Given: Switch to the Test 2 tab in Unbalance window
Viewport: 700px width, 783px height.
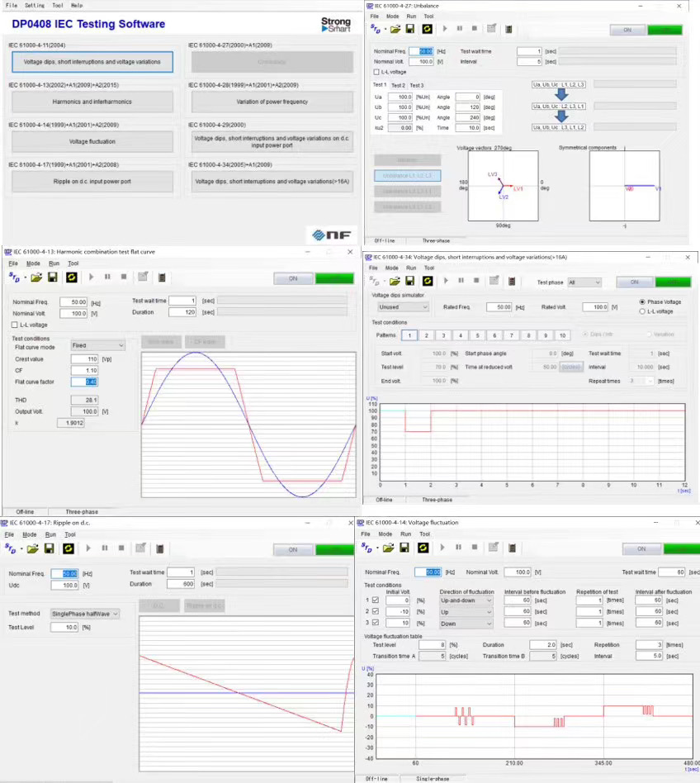Looking at the screenshot, I should [398, 85].
